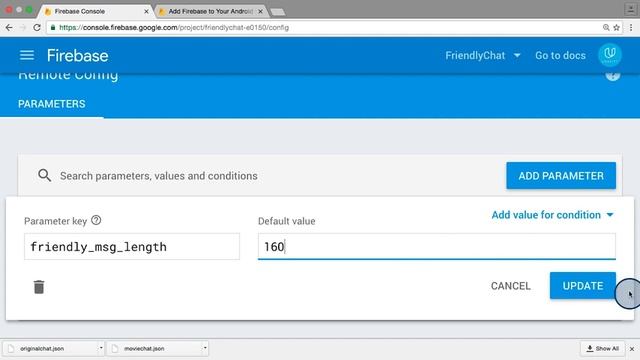Go forward using browser forward arrow
Viewport: 640px width, 360px height.
click(x=22, y=27)
